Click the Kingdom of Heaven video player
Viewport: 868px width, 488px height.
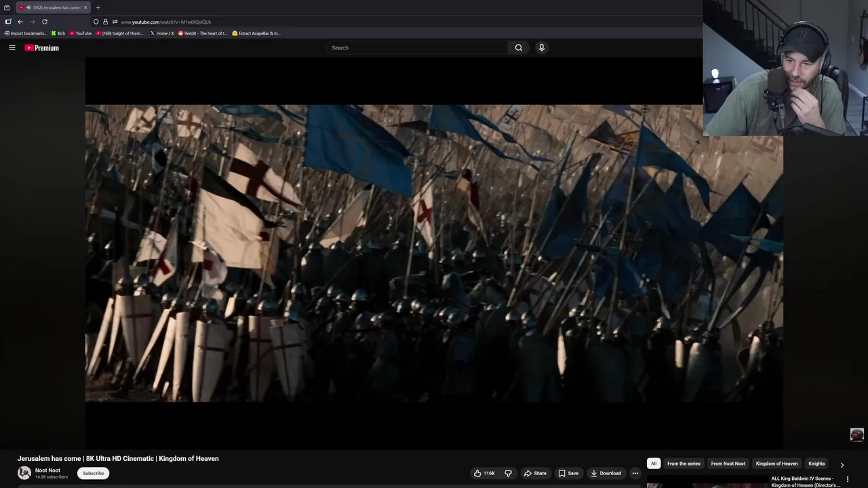click(x=434, y=253)
